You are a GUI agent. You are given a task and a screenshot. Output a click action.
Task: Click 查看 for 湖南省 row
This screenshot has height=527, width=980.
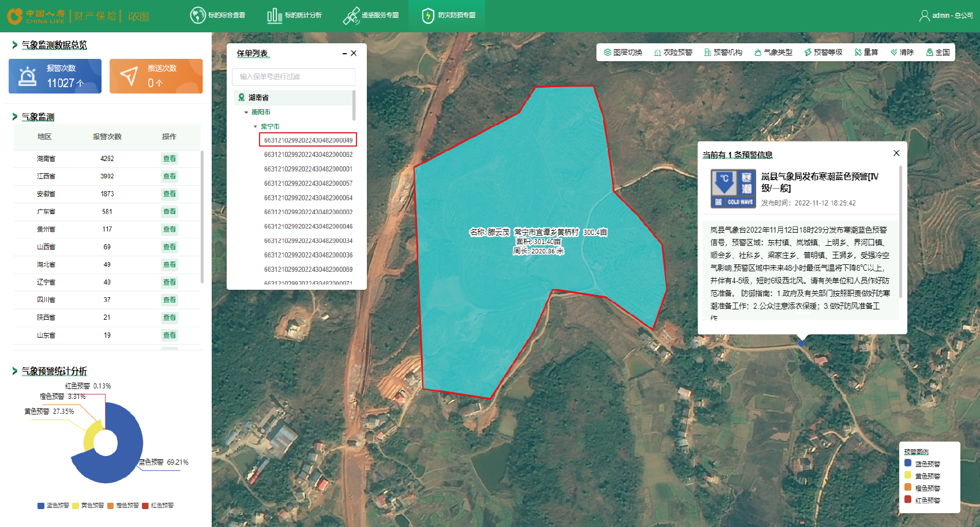coord(169,159)
